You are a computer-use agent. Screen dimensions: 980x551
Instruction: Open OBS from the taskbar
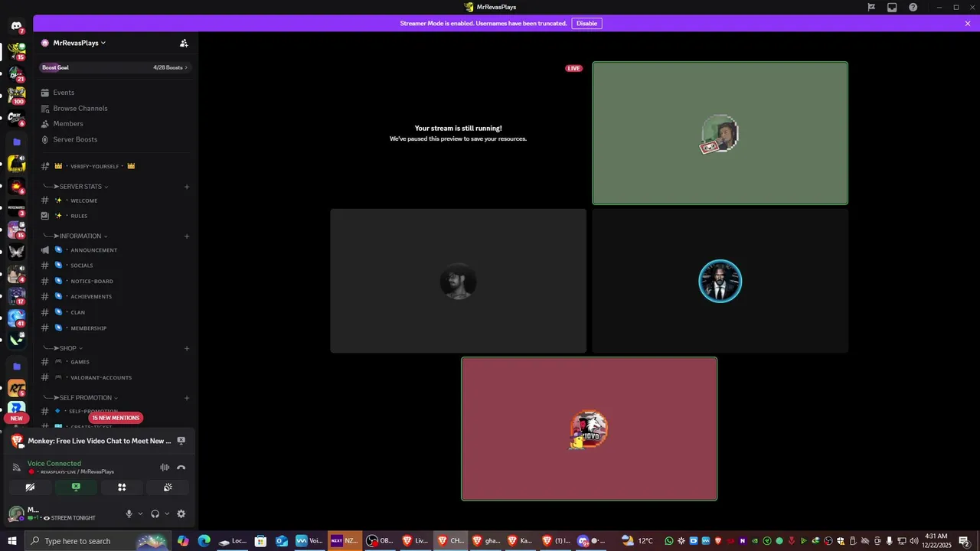(x=380, y=541)
